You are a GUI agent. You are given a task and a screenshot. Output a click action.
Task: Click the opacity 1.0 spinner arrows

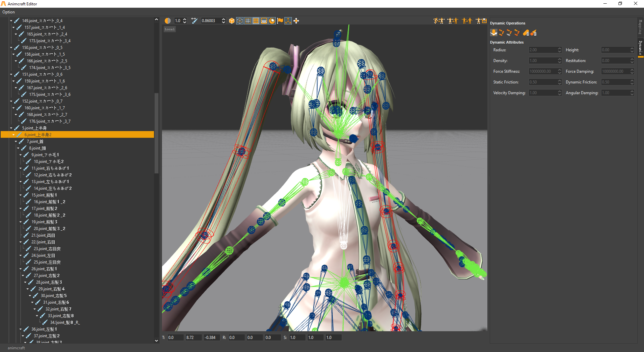[x=185, y=21]
